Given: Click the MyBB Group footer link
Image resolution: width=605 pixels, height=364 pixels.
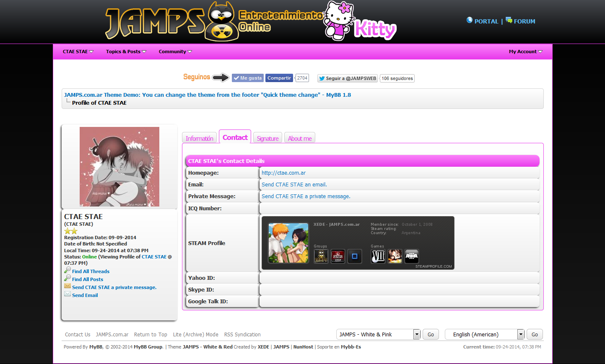Looking at the screenshot, I should click(148, 347).
